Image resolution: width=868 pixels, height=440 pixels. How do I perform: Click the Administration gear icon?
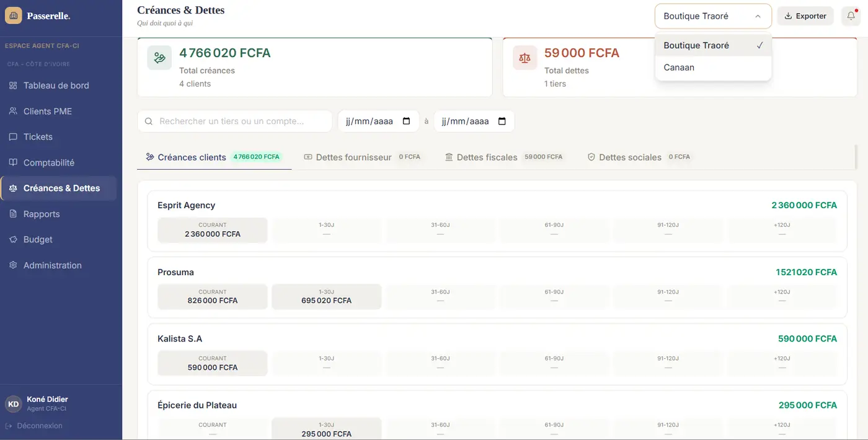coord(13,265)
